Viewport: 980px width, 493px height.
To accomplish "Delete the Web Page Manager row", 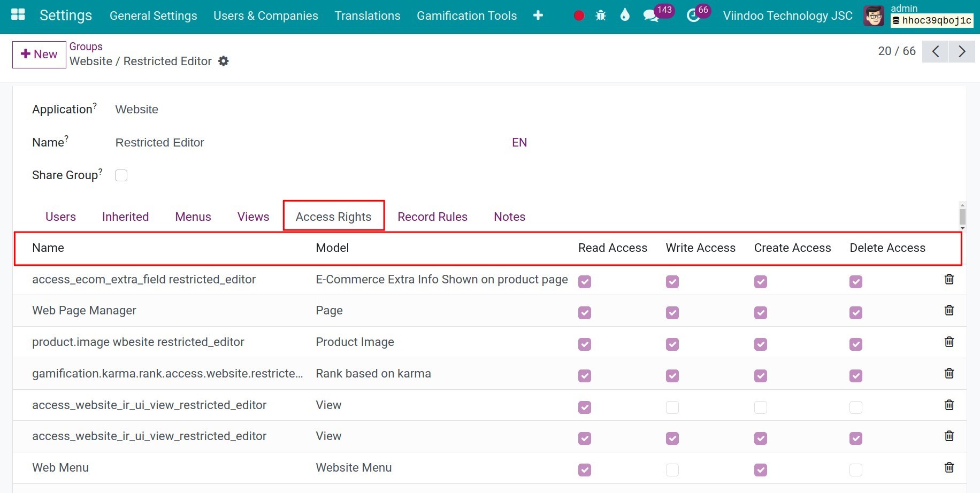I will click(949, 310).
